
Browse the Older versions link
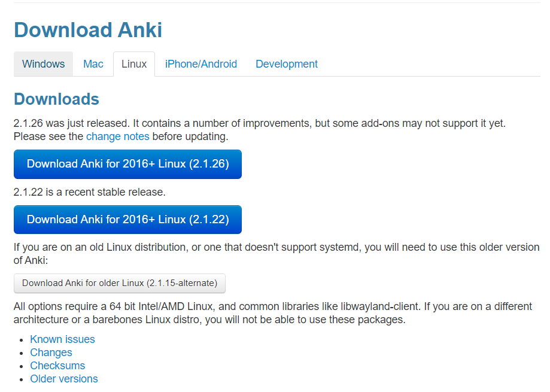pos(64,379)
